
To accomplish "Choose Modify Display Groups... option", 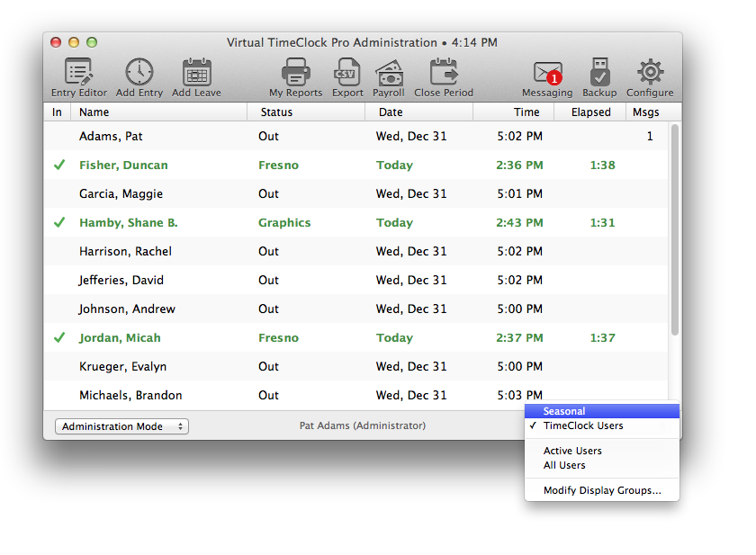I will point(602,490).
